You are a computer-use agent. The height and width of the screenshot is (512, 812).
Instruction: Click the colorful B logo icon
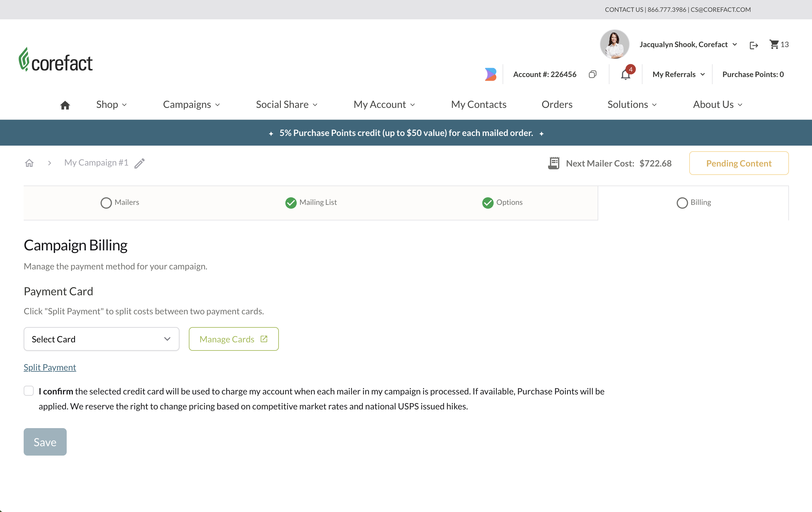click(x=491, y=74)
